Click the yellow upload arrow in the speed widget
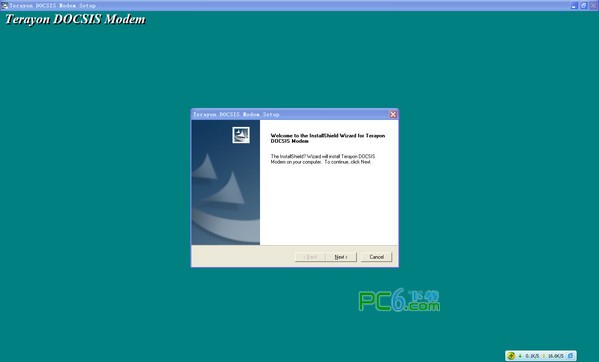The image size is (599, 362). pos(543,356)
